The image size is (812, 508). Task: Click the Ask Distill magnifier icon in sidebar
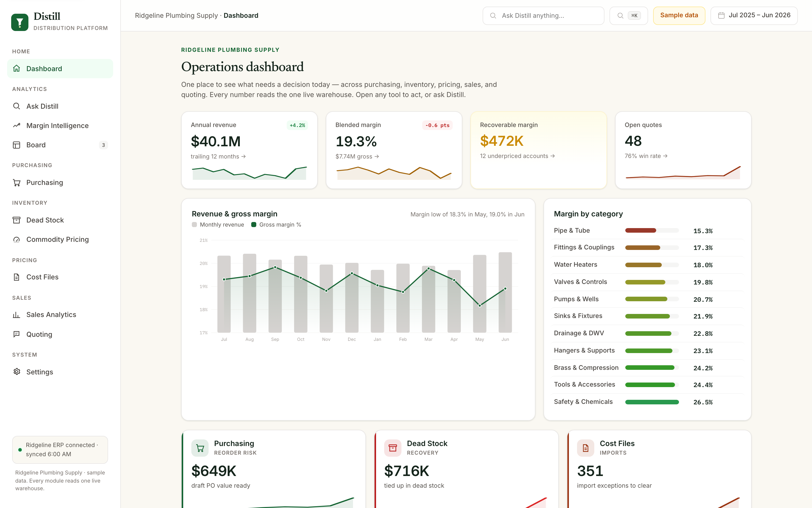click(x=16, y=106)
